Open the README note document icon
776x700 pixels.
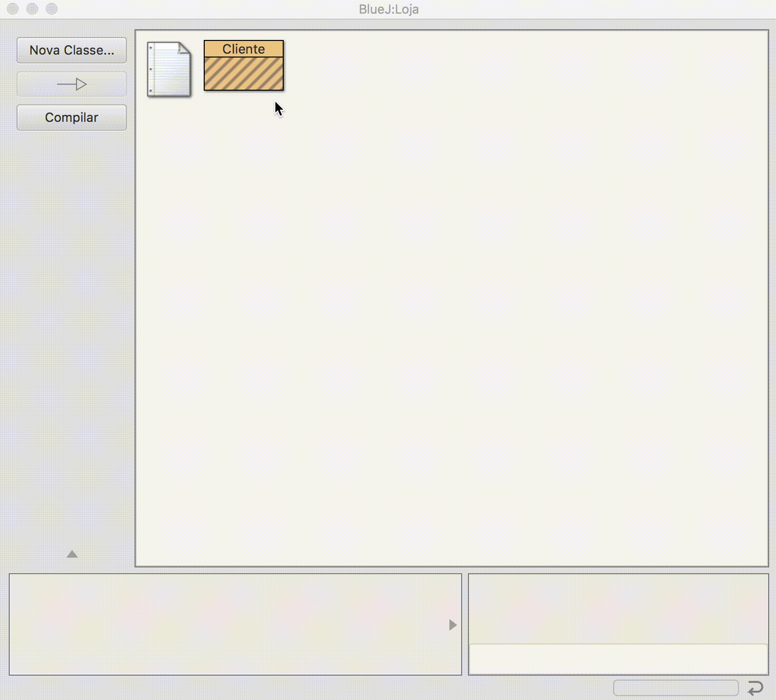click(x=169, y=69)
